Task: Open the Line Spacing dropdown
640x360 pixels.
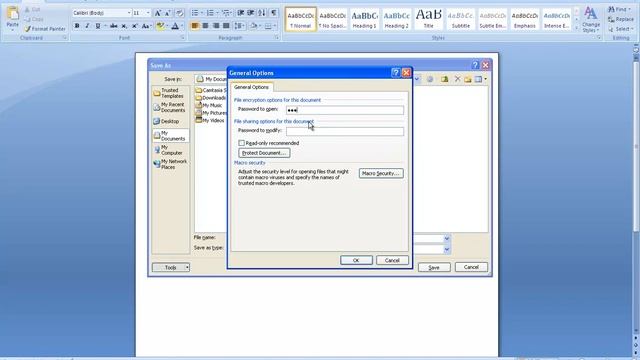Action: click(239, 26)
